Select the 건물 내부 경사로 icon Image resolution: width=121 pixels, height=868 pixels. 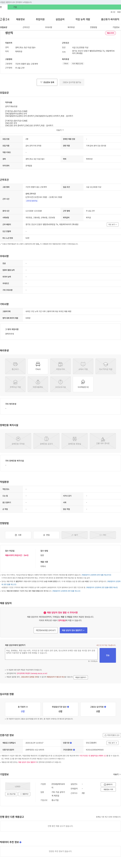tap(103, 441)
